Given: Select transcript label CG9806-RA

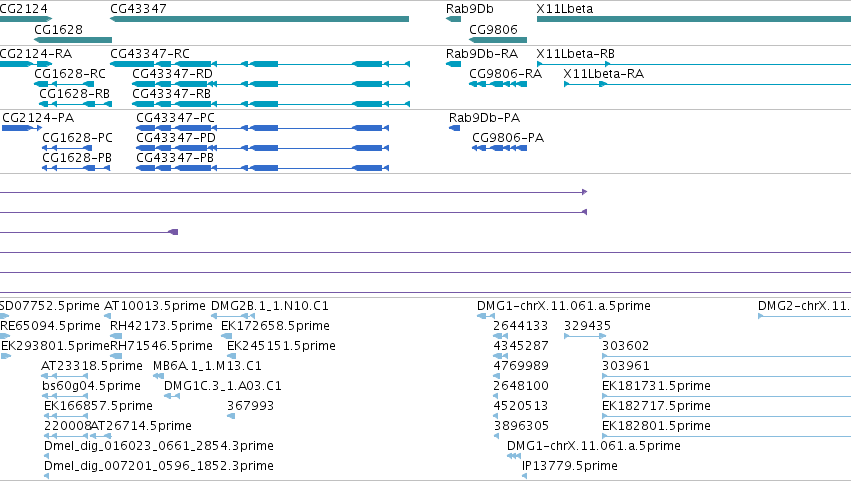Looking at the screenshot, I should 505,73.
